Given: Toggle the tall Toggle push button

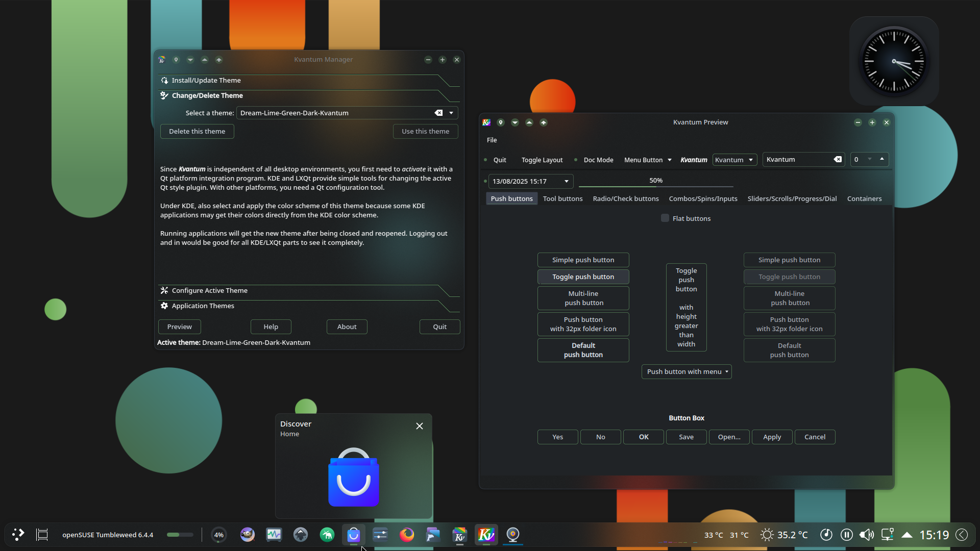Looking at the screenshot, I should pyautogui.click(x=686, y=307).
